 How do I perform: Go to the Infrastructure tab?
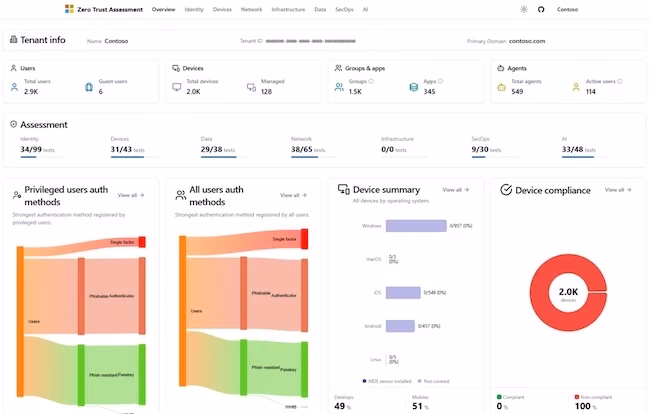(288, 9)
